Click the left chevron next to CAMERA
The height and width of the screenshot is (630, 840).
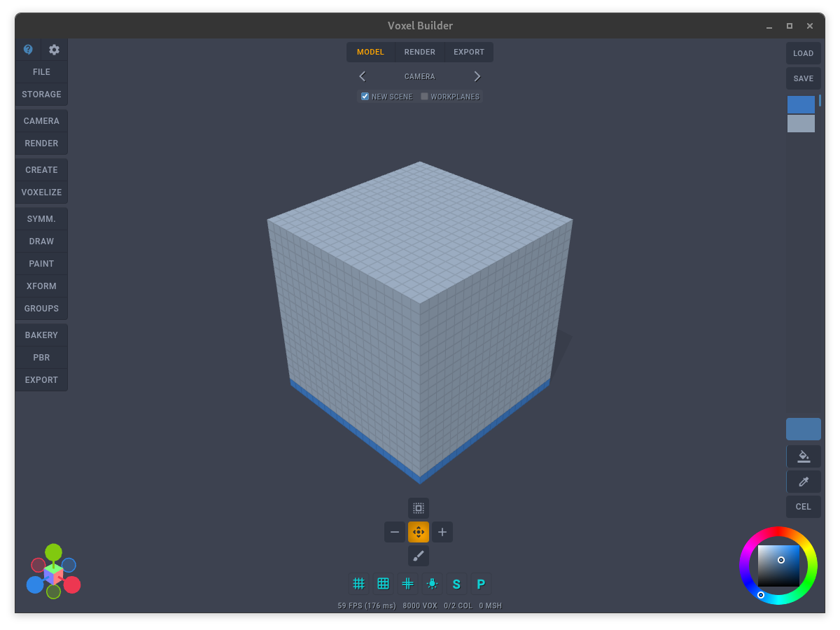coord(362,76)
